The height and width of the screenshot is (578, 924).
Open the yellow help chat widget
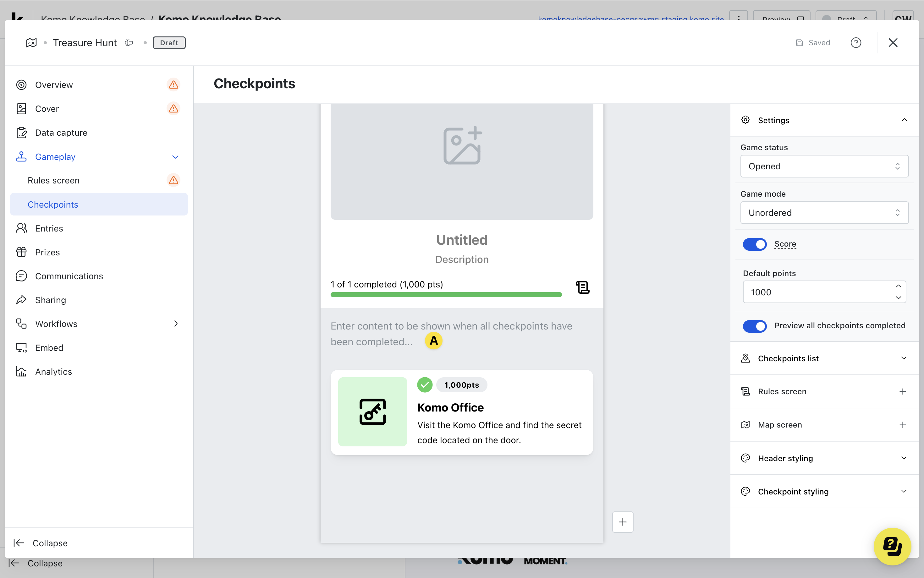[x=892, y=546]
